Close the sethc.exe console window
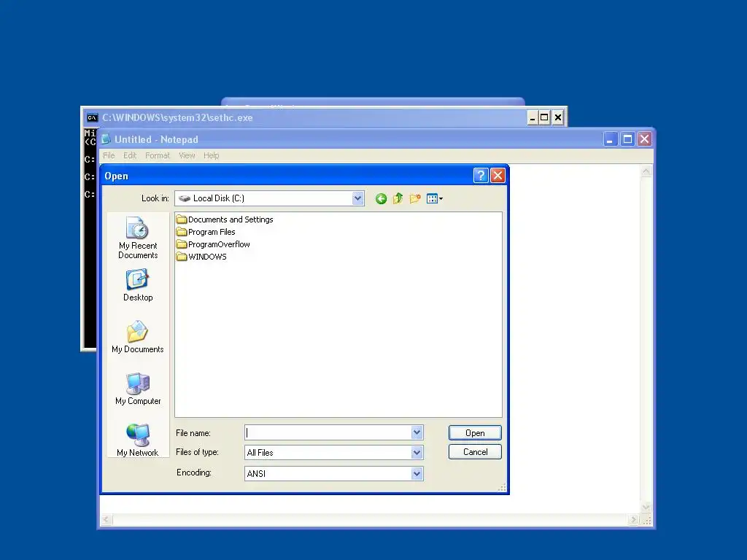747x560 pixels. (558, 117)
